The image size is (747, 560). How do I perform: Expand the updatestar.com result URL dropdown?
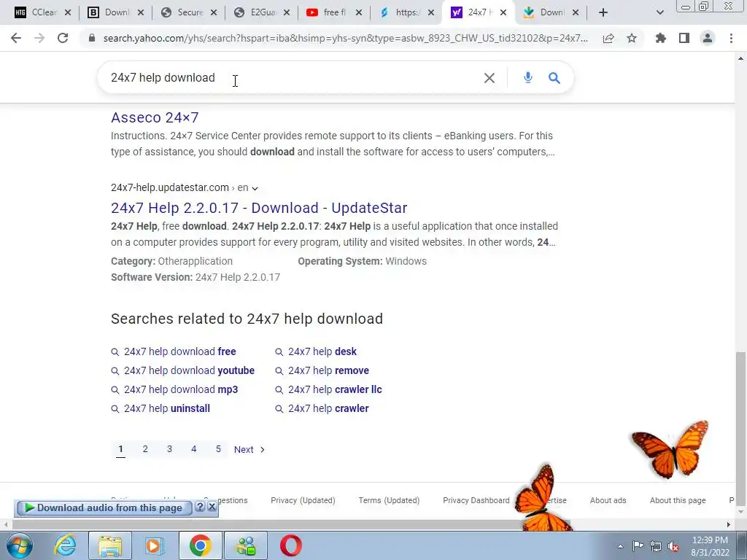point(255,189)
